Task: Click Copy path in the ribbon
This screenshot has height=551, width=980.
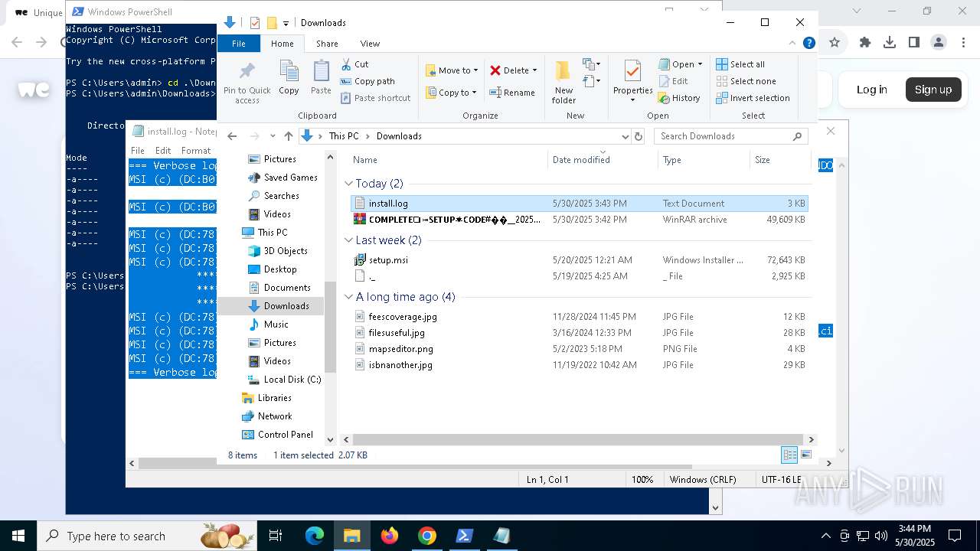Action: 367,81
